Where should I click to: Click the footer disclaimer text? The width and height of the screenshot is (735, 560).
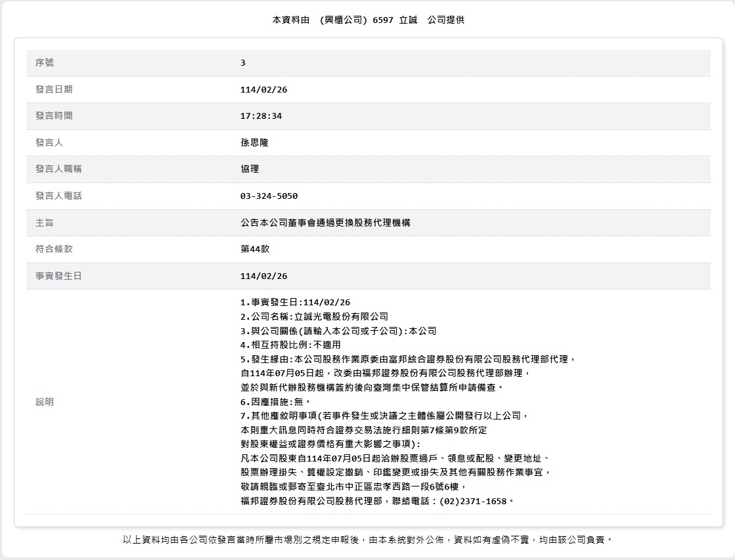pyautogui.click(x=368, y=540)
